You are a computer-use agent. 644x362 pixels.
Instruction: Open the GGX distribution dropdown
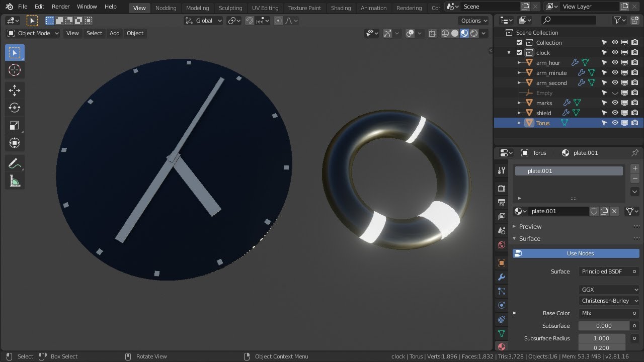[x=609, y=290]
